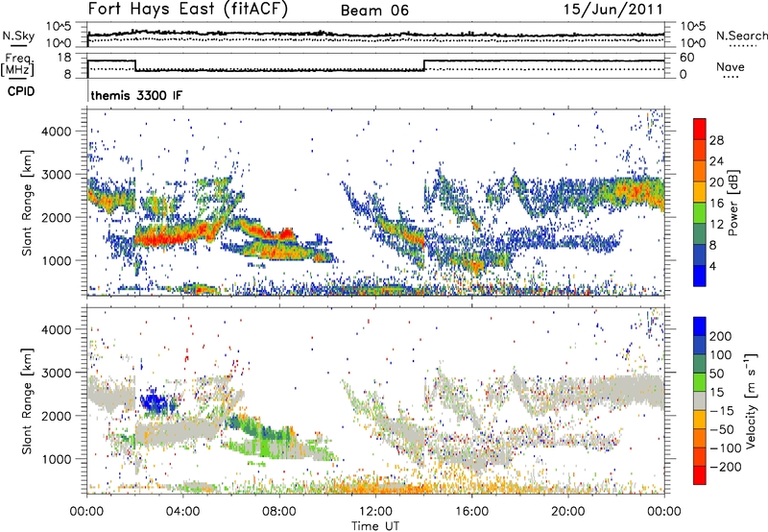Click the "Nave" legend label
Screen dimensions: 768x532
click(x=730, y=67)
